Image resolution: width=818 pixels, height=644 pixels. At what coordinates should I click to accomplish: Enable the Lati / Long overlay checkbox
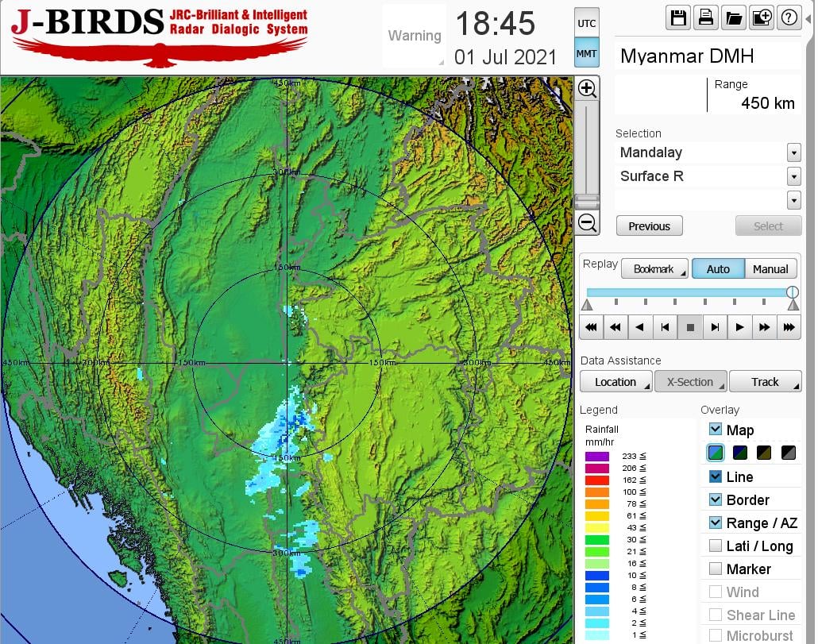click(716, 546)
